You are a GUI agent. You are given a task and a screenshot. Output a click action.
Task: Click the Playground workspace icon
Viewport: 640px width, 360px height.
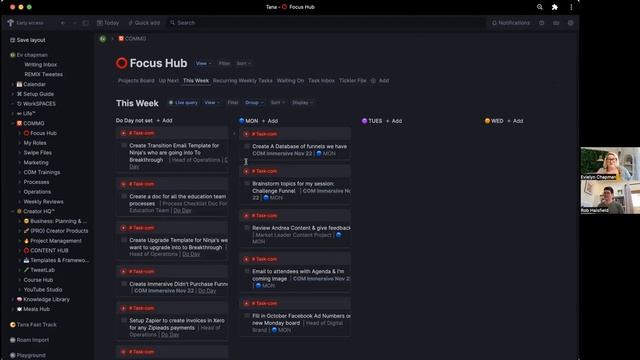pos(13,356)
